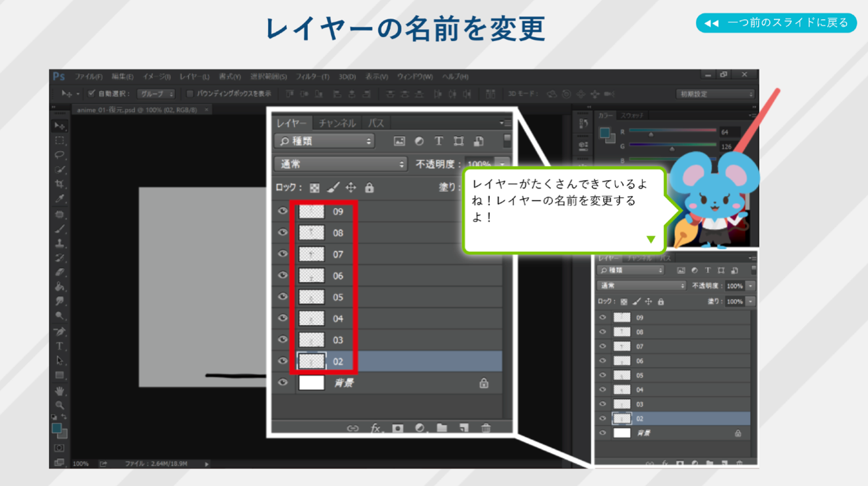The image size is (868, 486).
Task: Select the Eraser tool
Action: point(60,272)
